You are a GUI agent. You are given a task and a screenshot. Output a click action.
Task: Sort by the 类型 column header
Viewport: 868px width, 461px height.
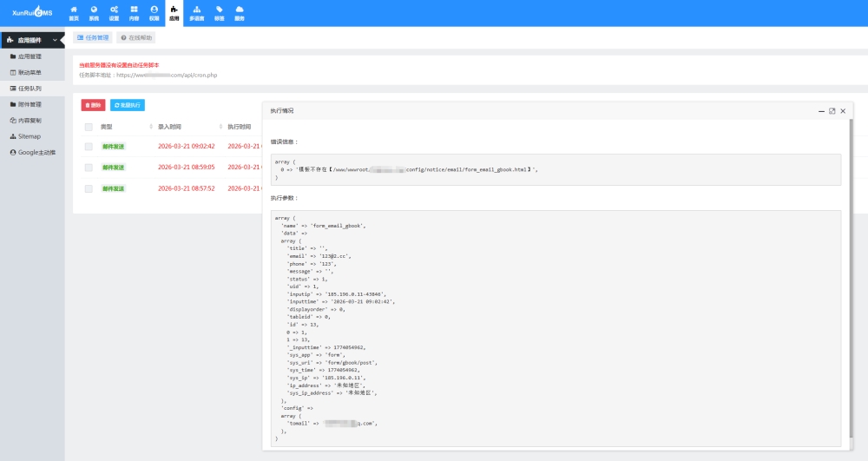[x=107, y=127]
